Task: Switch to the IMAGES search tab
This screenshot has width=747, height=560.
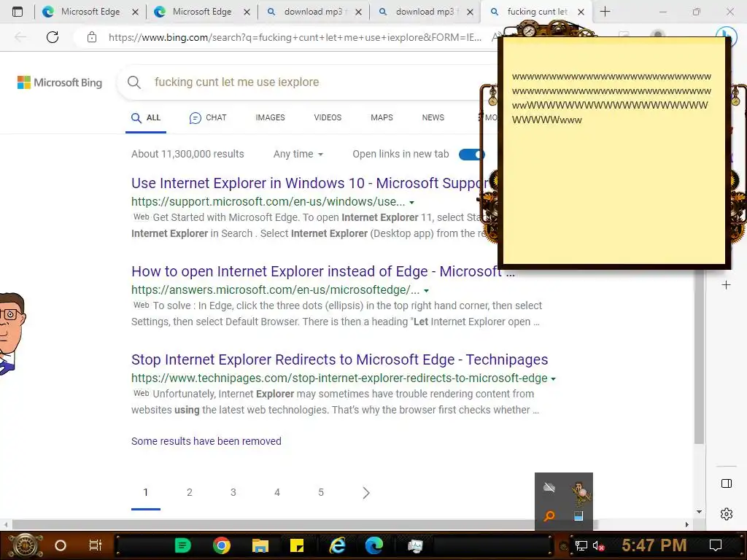Action: (x=270, y=117)
